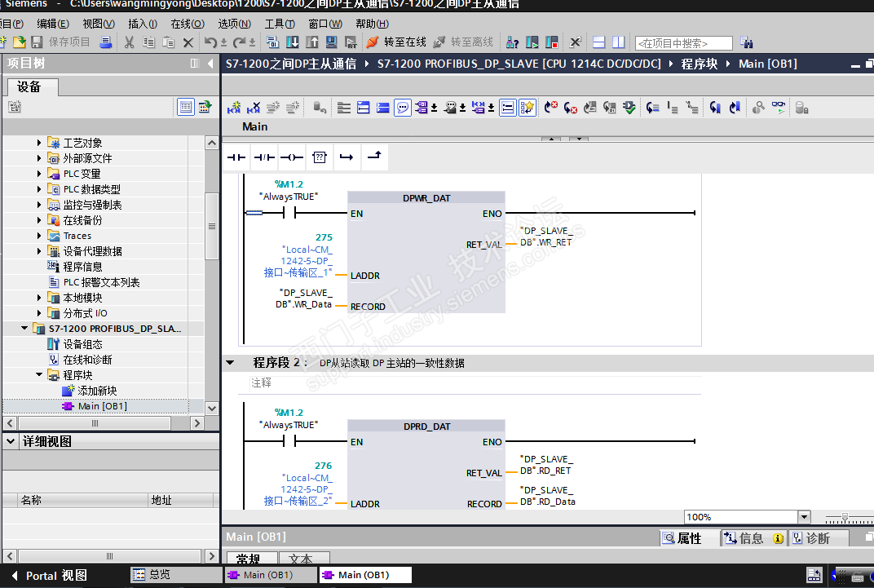Switch to Portal 视图

[49, 575]
